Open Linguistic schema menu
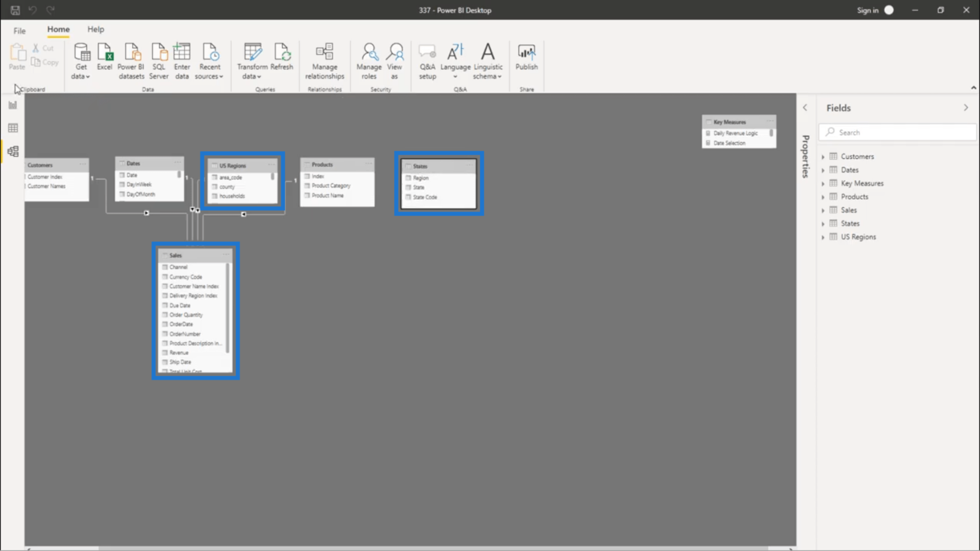Image resolution: width=980 pixels, height=551 pixels. coord(488,61)
